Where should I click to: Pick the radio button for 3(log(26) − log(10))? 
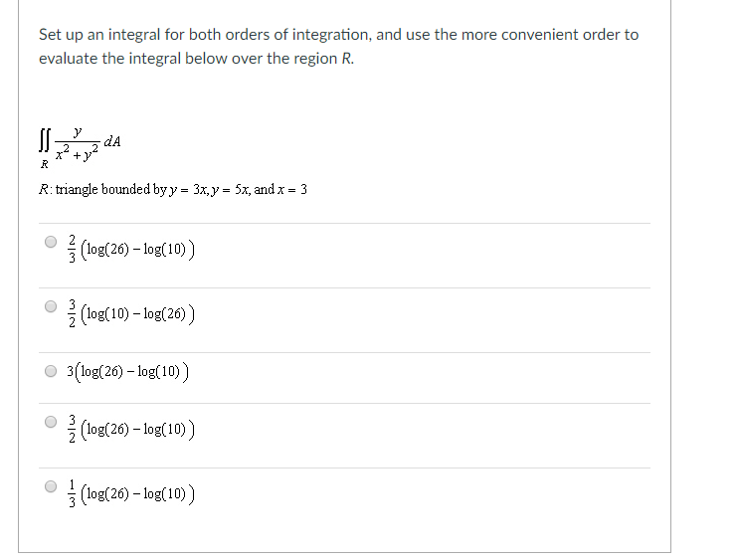(51, 371)
